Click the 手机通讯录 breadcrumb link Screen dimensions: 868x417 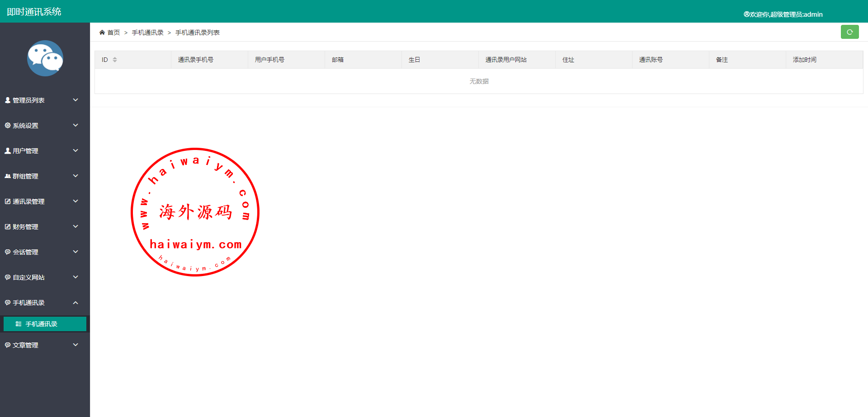click(147, 33)
